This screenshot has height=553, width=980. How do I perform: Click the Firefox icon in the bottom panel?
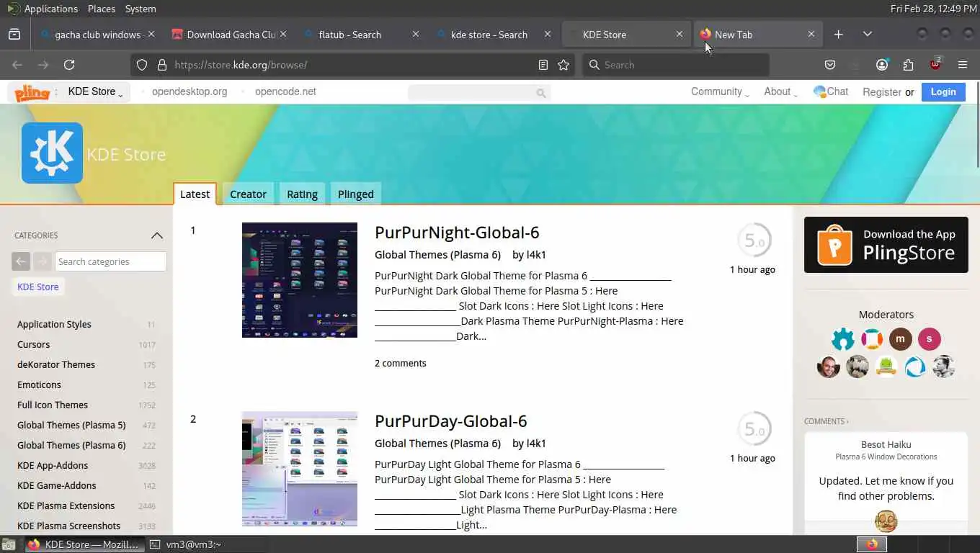(872, 544)
